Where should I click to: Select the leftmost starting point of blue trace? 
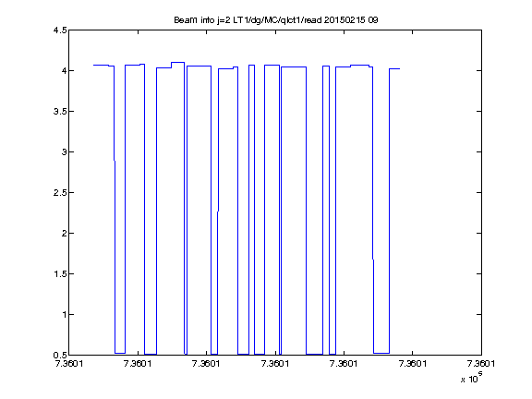pos(94,65)
